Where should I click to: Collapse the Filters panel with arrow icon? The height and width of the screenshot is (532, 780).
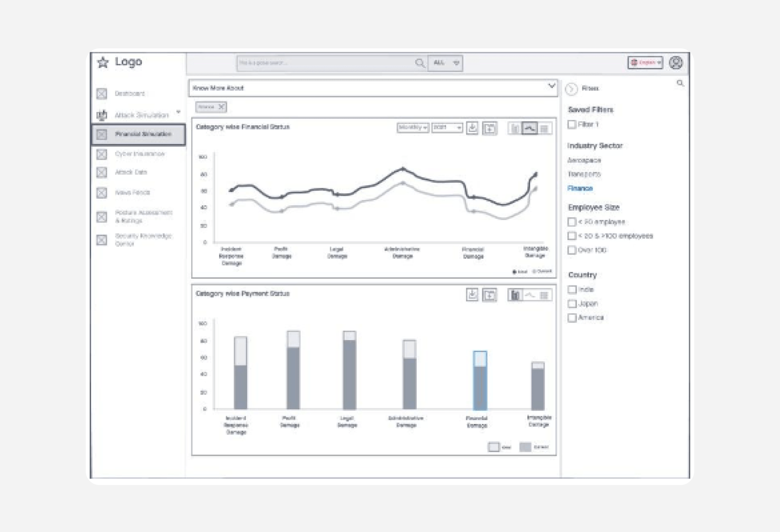571,89
